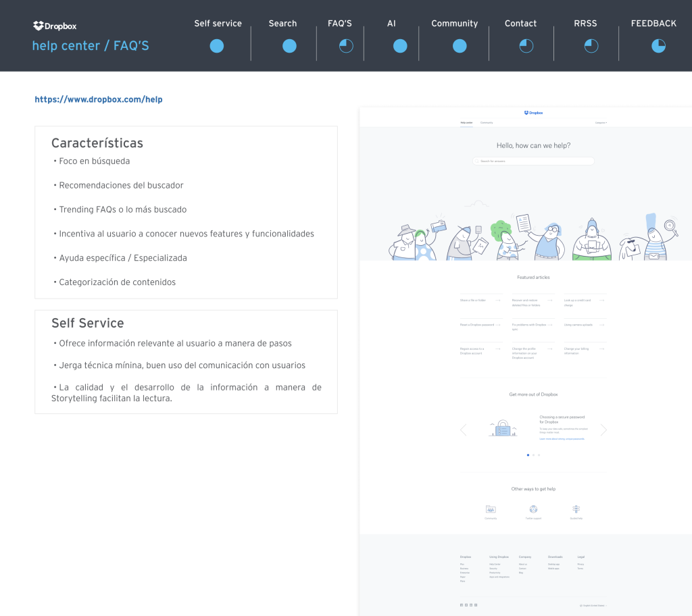
Task: Click the Hello, how can we help? heading
Action: [534, 146]
